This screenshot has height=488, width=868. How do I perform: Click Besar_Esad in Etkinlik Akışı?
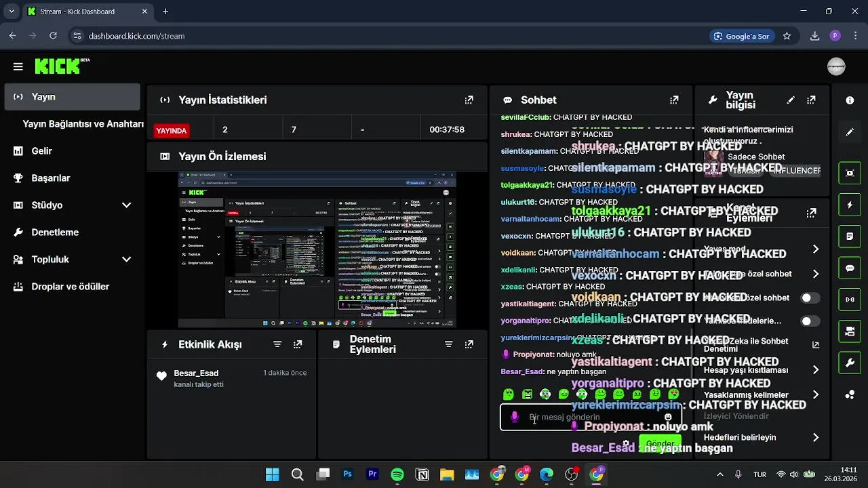point(196,373)
